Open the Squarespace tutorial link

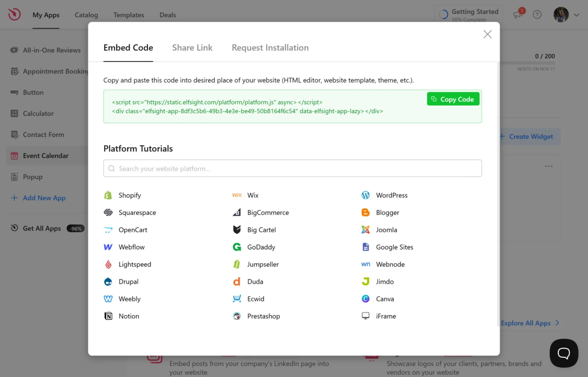[137, 213]
